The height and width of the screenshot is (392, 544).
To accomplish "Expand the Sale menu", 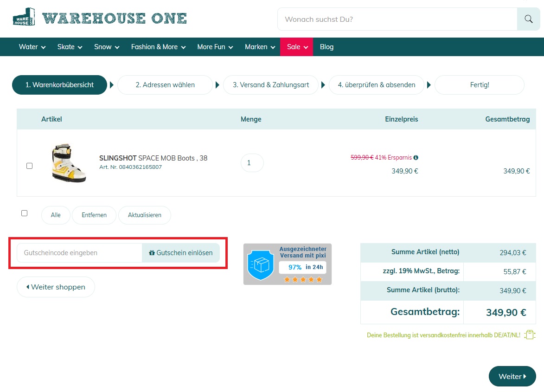I will 297,47.
